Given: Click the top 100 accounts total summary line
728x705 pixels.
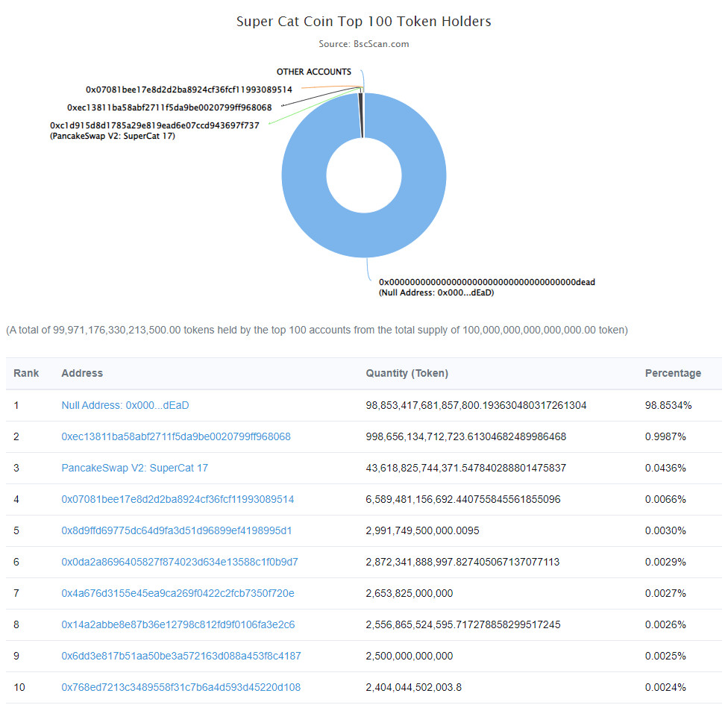Looking at the screenshot, I should [x=317, y=330].
